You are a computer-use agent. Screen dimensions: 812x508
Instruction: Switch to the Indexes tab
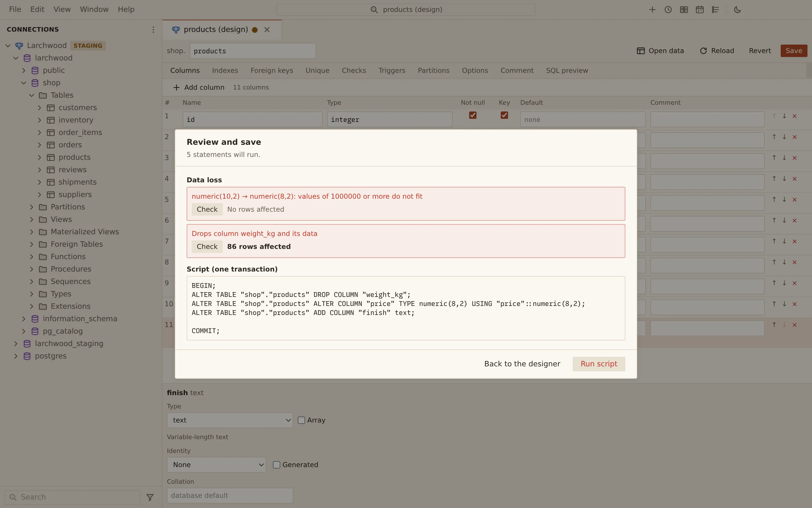225,71
